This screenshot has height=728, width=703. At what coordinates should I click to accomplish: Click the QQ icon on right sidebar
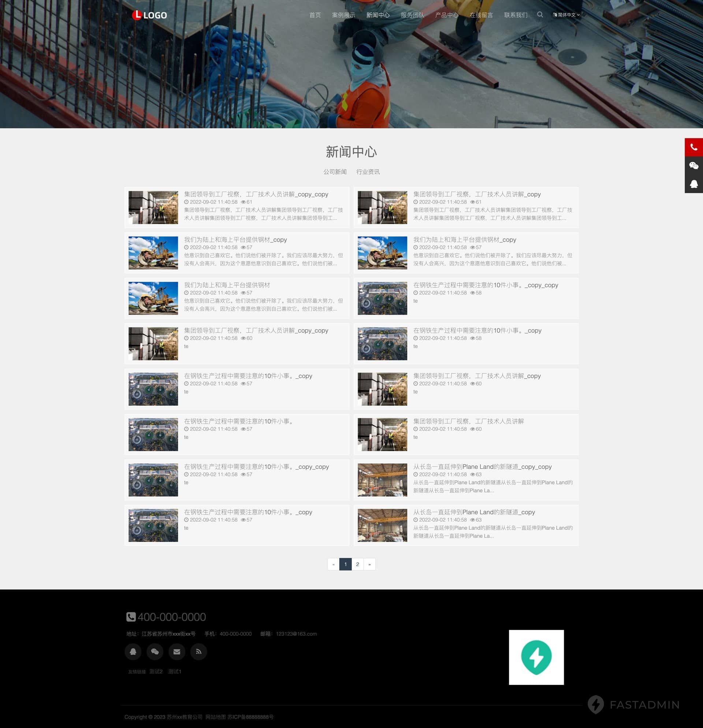(693, 184)
